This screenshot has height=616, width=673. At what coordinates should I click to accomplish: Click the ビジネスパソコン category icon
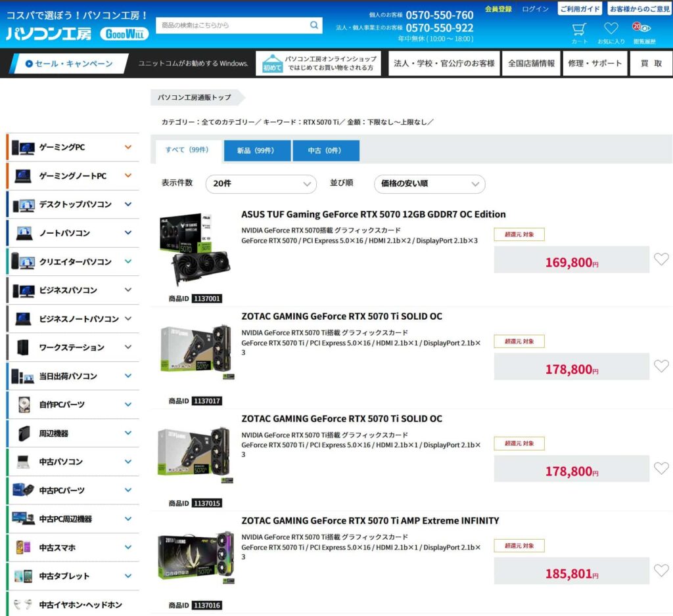pos(23,290)
